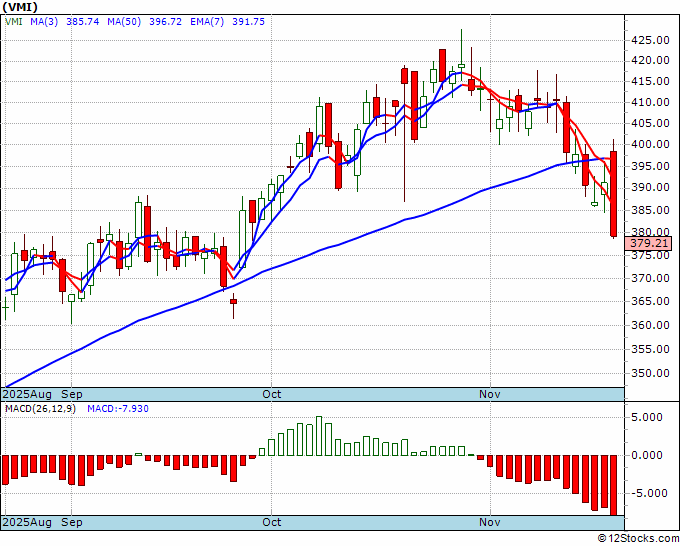This screenshot has width=680, height=546.
Task: Click the Sep label on price chart axis
Action: pyautogui.click(x=72, y=395)
